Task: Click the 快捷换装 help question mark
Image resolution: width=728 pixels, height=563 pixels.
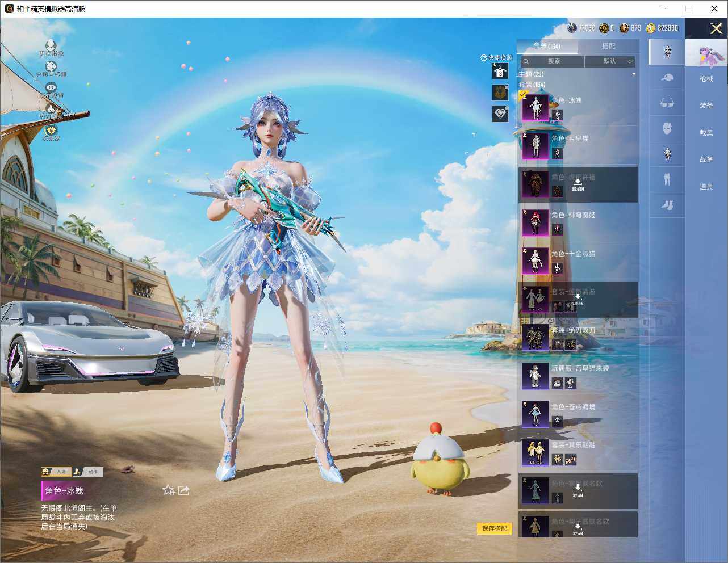Action: tap(484, 57)
